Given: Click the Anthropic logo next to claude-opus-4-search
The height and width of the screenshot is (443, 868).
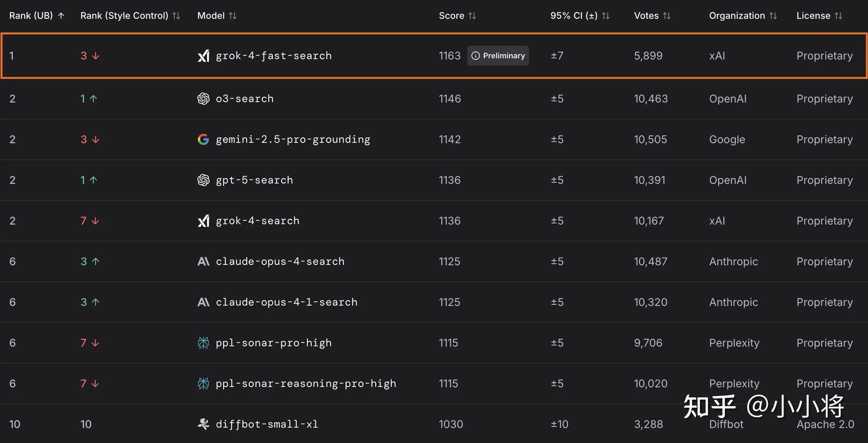Looking at the screenshot, I should click(203, 261).
